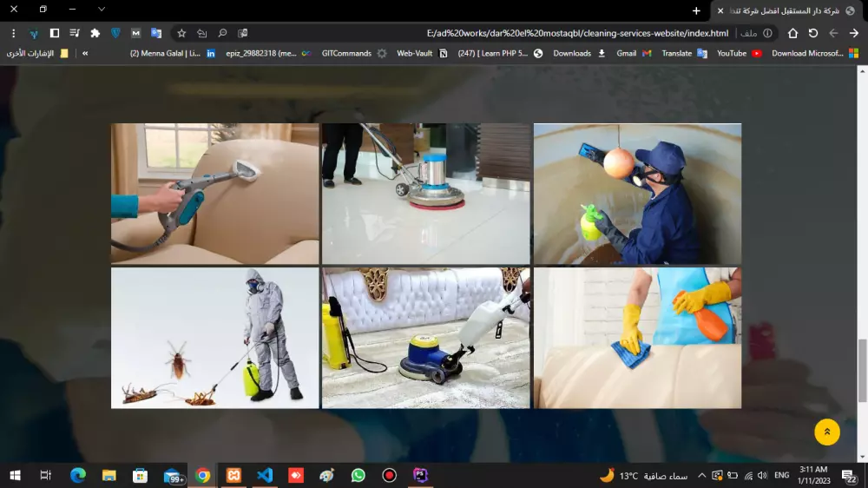Open the notification center with 22 badge
Screen dimensions: 868x488
(849, 476)
